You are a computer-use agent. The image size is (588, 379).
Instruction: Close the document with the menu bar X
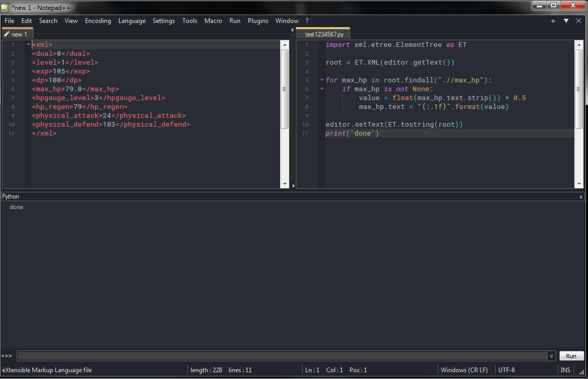[x=579, y=21]
